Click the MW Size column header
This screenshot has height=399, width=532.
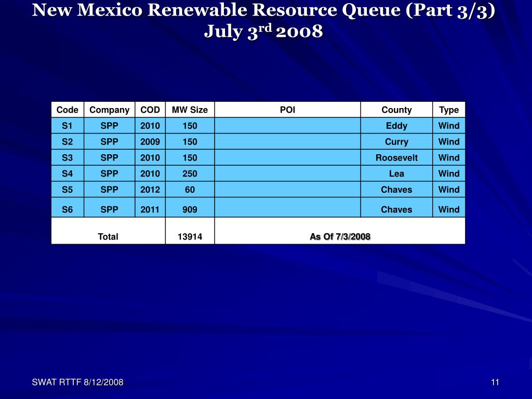tap(190, 110)
